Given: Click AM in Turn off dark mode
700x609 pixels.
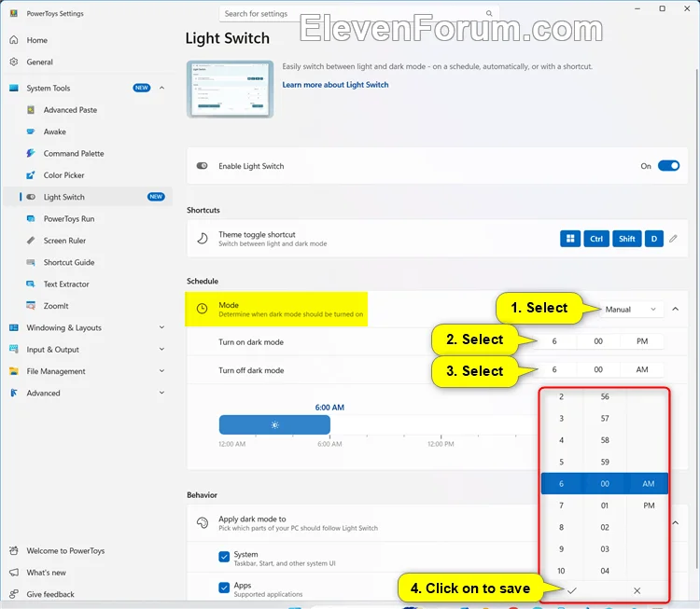Looking at the screenshot, I should point(642,369).
